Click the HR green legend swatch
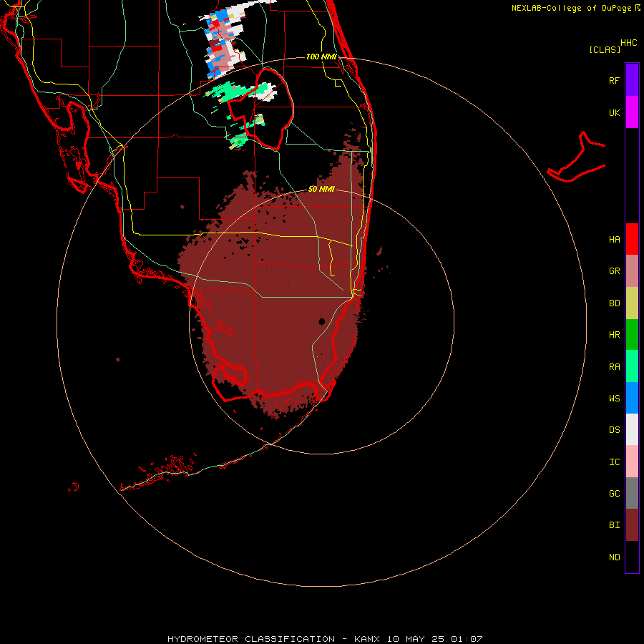 point(632,335)
